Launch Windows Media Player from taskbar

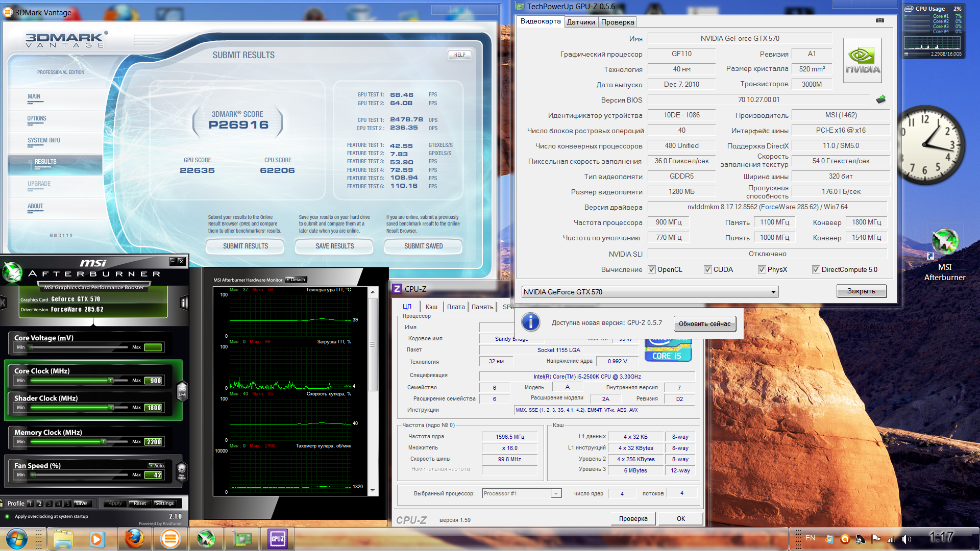97,539
